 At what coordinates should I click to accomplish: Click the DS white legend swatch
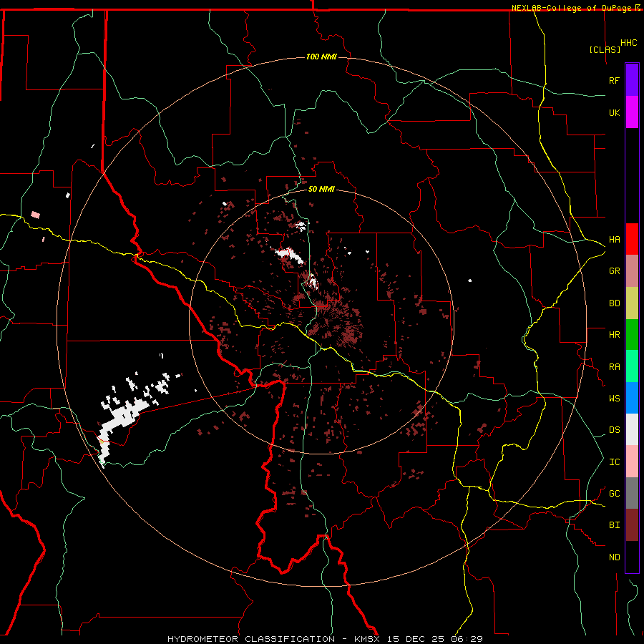632,429
